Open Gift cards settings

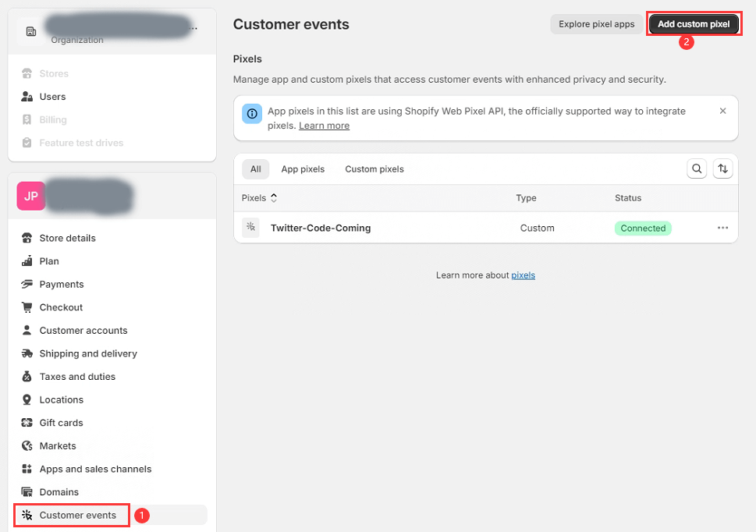(61, 423)
